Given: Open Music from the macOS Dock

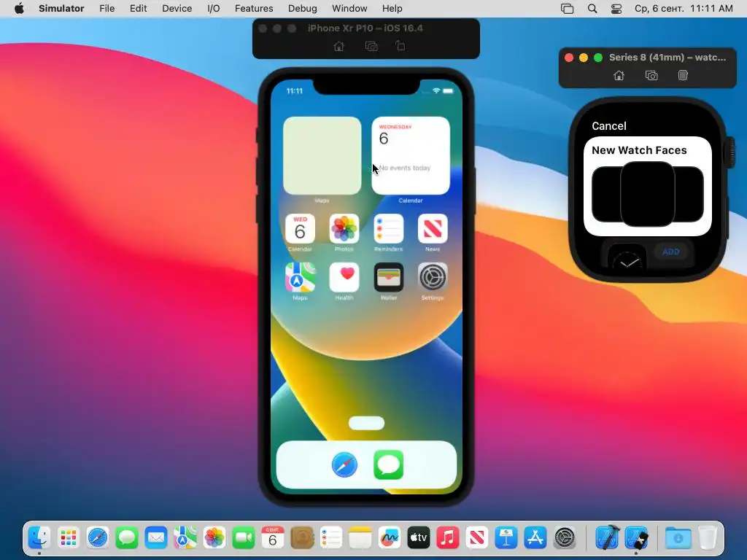Looking at the screenshot, I should [448, 538].
